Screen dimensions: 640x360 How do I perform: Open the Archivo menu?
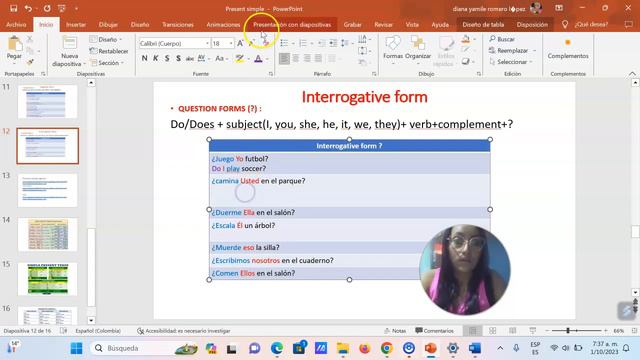click(16, 24)
